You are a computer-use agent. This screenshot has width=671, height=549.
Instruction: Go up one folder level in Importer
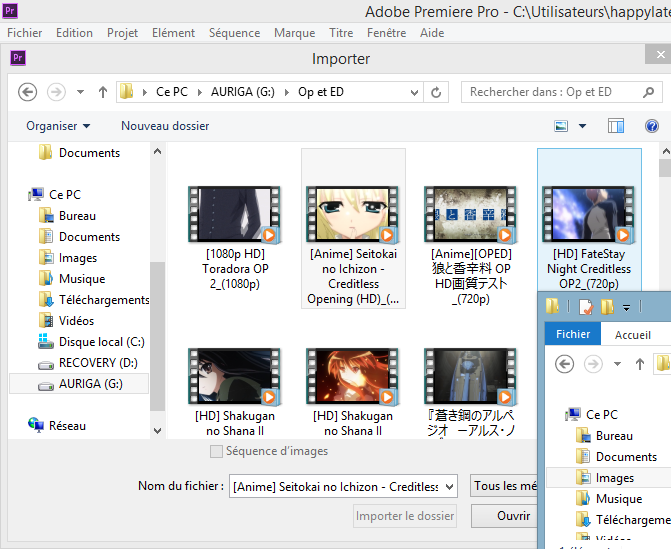pos(103,92)
